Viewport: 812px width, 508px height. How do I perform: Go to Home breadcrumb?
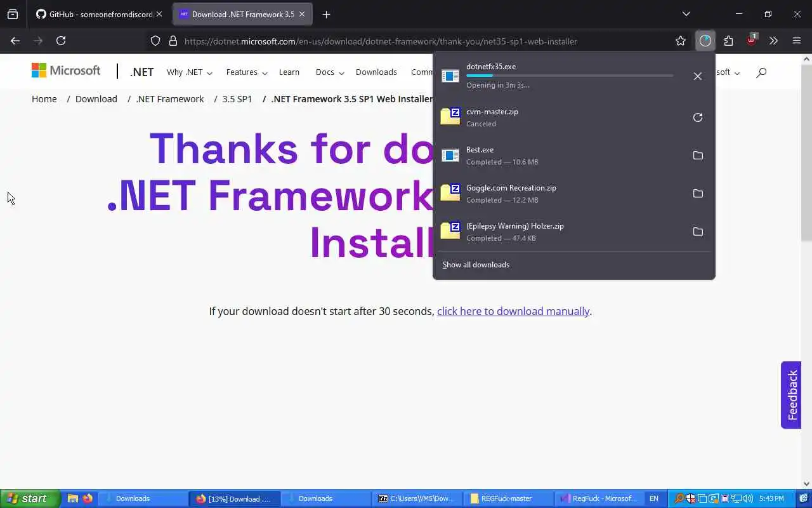click(44, 99)
